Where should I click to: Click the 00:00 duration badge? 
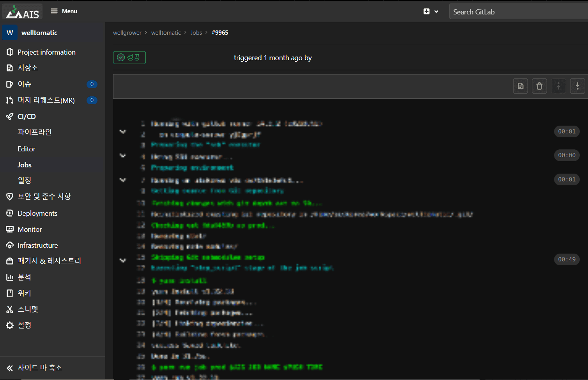coord(567,155)
